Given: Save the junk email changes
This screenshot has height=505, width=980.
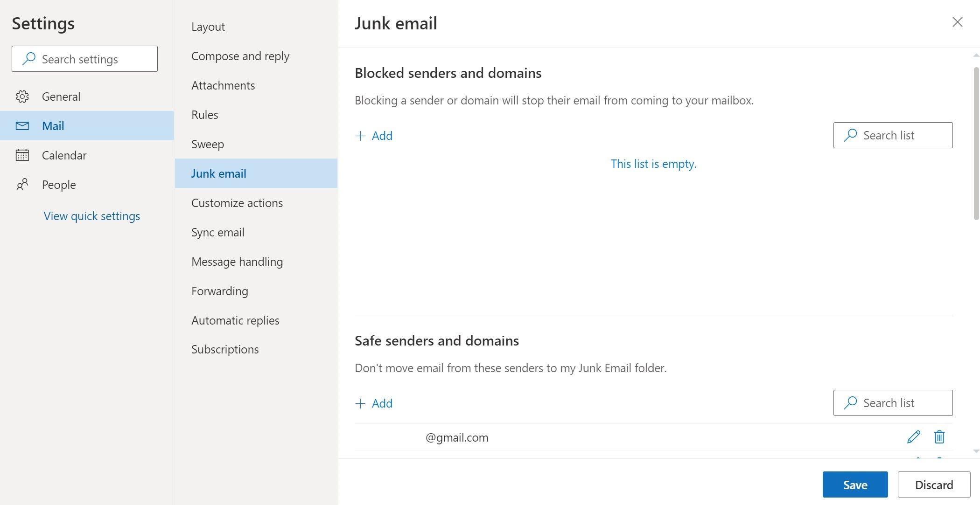Looking at the screenshot, I should (855, 484).
